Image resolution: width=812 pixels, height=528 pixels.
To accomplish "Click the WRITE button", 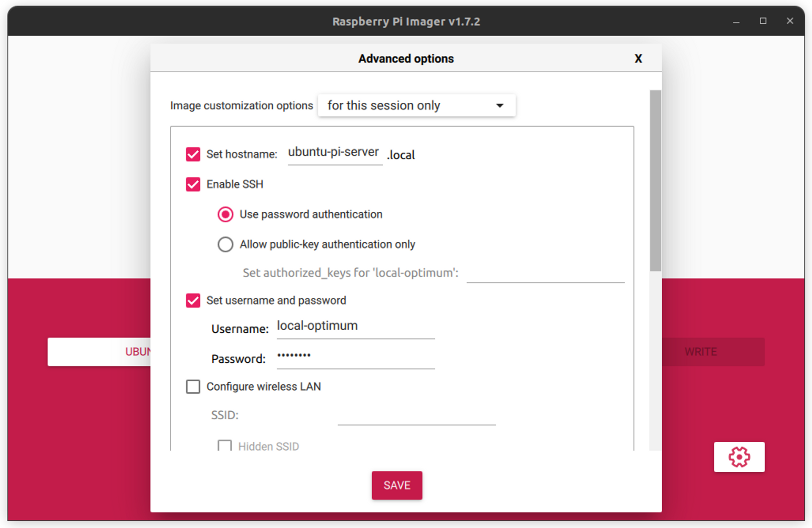I will (700, 352).
